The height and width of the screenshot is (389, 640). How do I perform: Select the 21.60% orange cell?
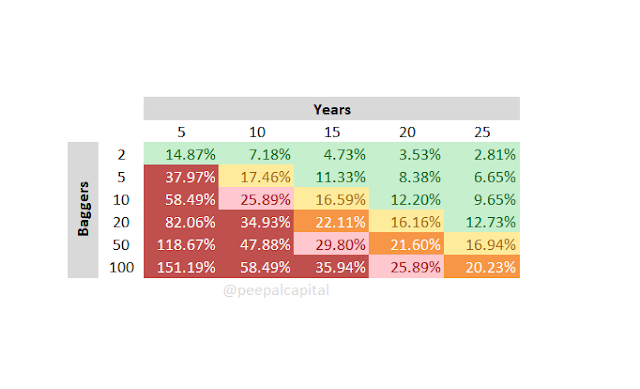tap(407, 244)
